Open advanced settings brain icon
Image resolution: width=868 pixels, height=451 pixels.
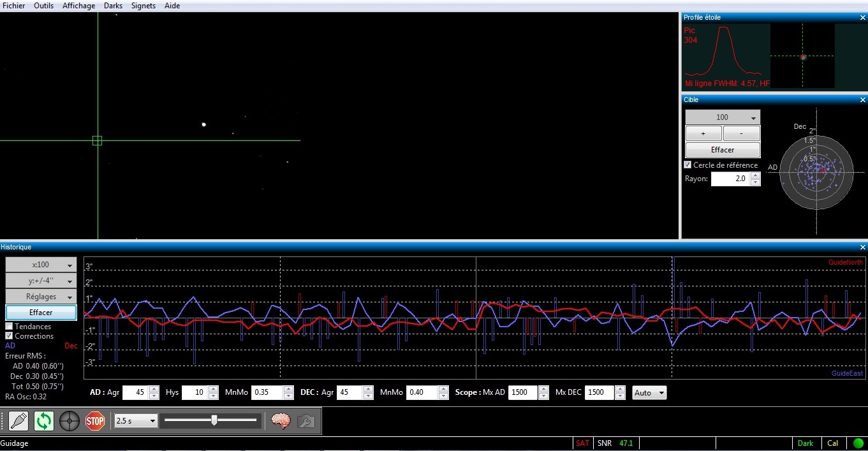tap(281, 420)
